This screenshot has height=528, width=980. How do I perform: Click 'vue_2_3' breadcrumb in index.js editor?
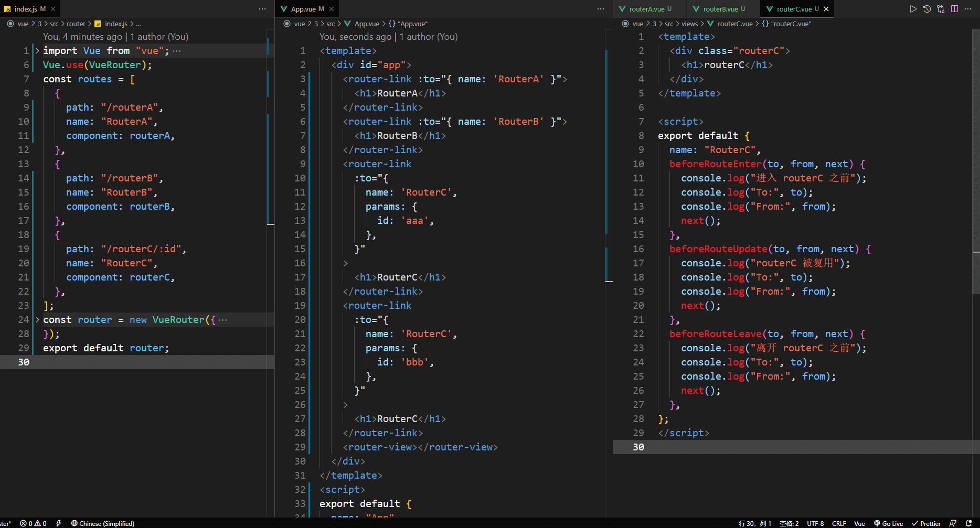pos(29,24)
